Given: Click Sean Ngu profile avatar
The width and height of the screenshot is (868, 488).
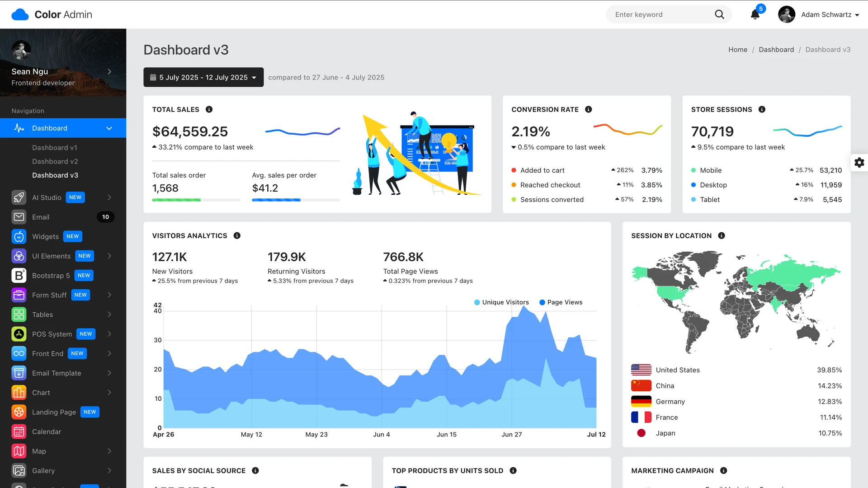Looking at the screenshot, I should (x=21, y=50).
